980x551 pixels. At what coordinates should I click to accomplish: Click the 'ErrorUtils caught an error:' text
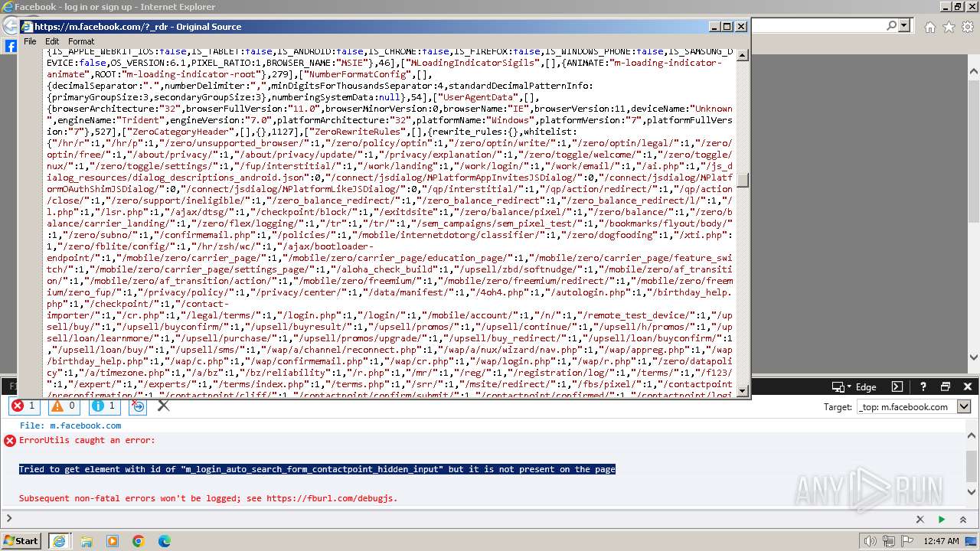pyautogui.click(x=87, y=440)
